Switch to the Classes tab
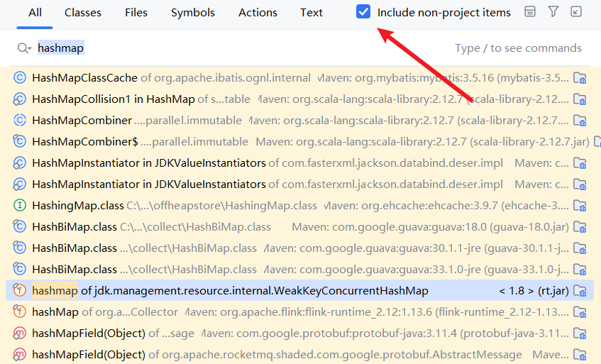 coord(83,13)
